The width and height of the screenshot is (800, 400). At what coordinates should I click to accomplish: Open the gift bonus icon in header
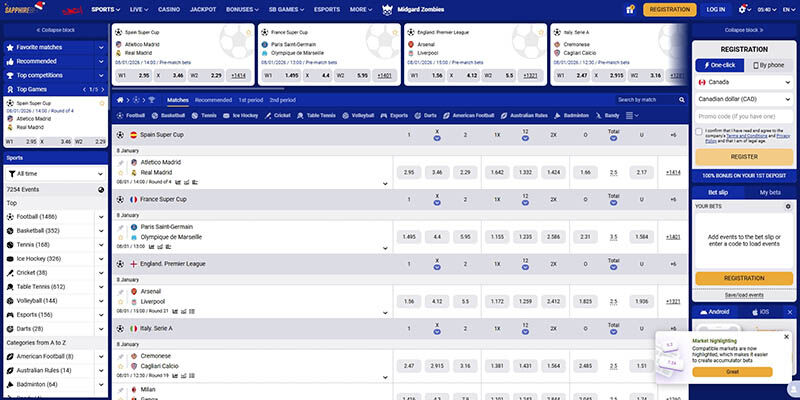630,9
